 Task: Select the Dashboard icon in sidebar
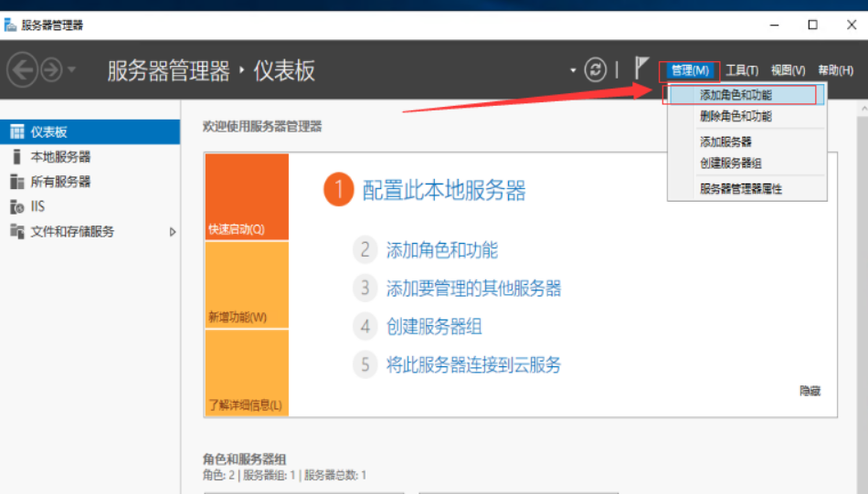click(x=16, y=132)
